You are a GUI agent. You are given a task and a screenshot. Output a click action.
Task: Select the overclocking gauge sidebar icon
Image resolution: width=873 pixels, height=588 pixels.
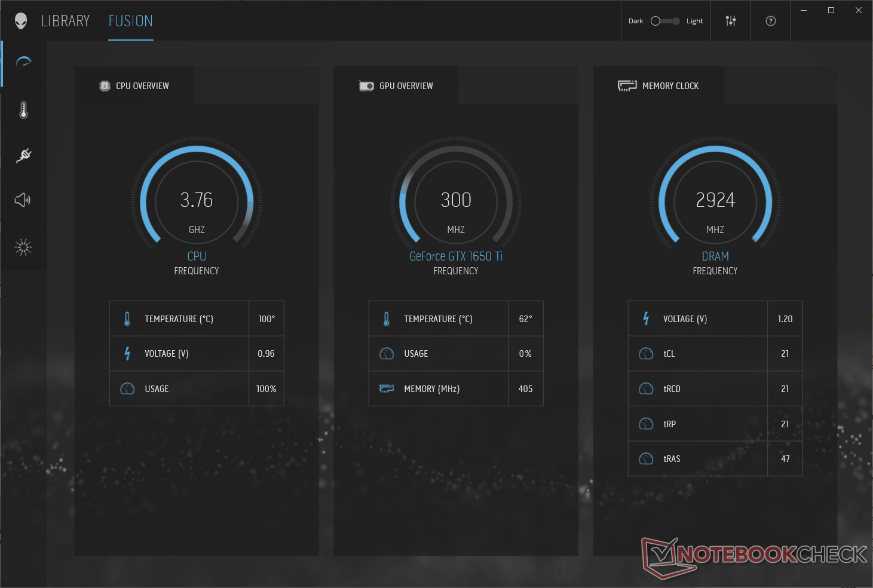tap(23, 62)
